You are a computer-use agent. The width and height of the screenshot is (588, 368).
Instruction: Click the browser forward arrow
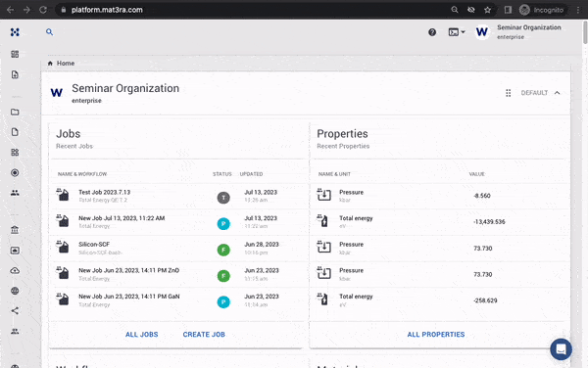tap(26, 10)
